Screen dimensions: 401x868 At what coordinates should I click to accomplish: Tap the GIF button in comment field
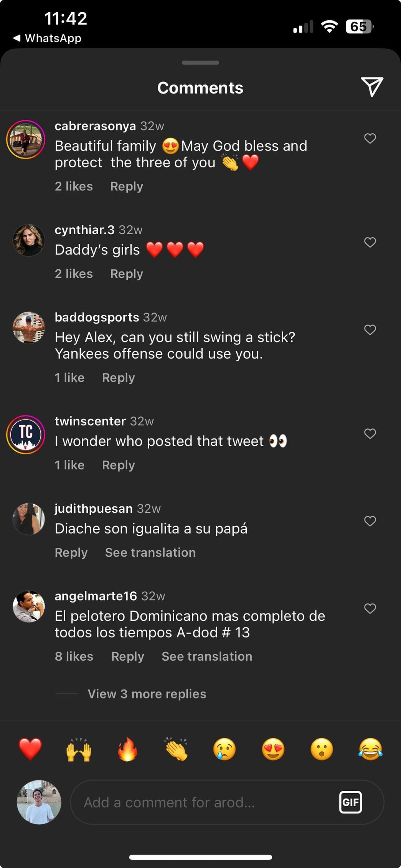[x=350, y=802]
